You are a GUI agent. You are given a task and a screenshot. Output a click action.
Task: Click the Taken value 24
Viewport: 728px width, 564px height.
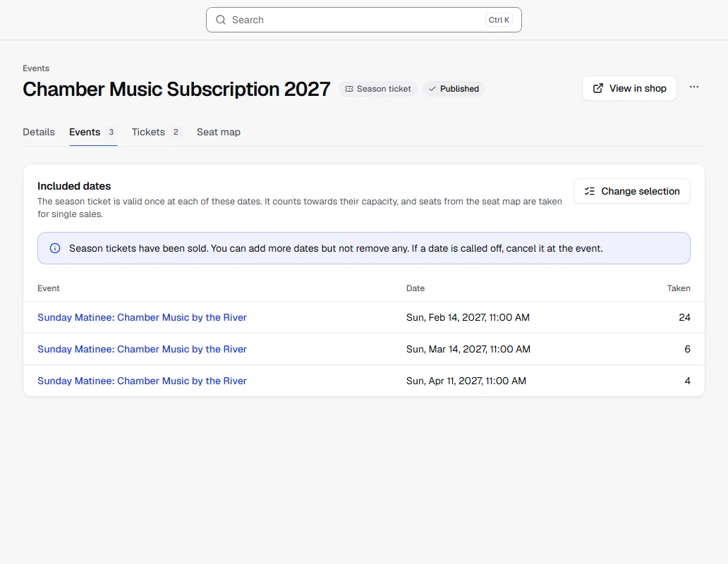[x=684, y=317]
